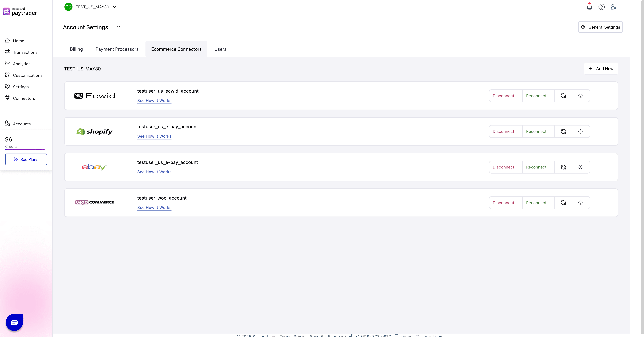Click the Add New connector button
Image resolution: width=644 pixels, height=337 pixels.
click(601, 68)
